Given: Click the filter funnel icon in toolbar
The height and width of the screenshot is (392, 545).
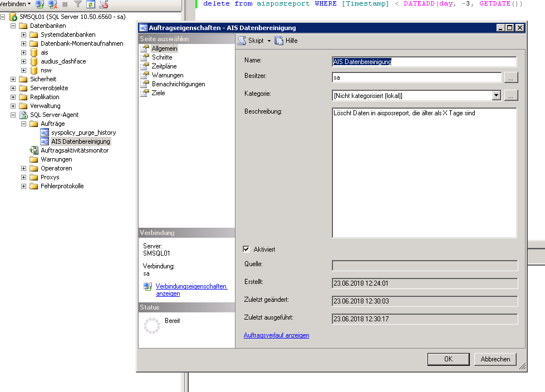Looking at the screenshot, I should click(78, 4).
